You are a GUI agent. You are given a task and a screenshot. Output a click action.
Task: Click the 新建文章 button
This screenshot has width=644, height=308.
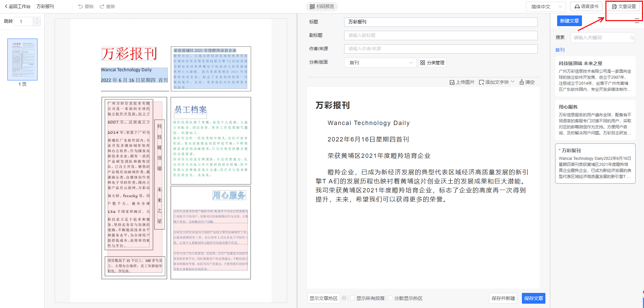point(569,21)
